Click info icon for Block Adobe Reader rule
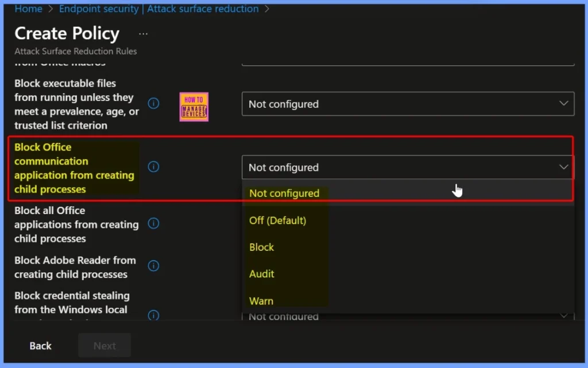The image size is (588, 368). [153, 266]
